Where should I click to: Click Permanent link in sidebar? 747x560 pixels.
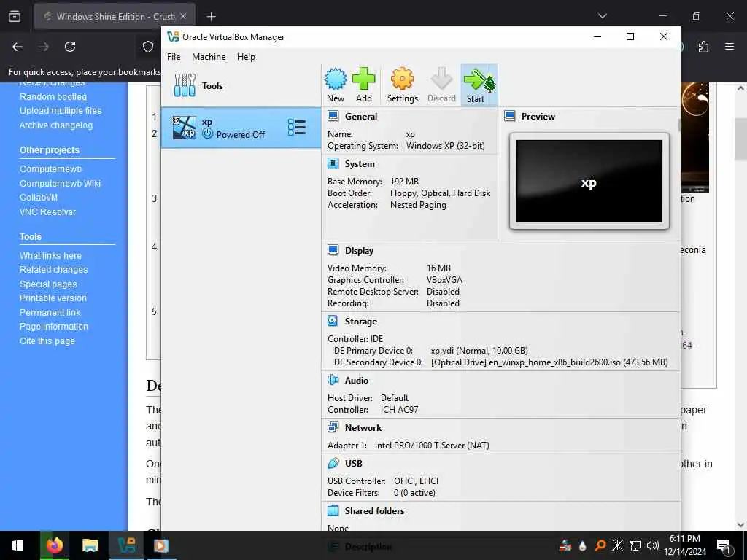click(x=50, y=312)
